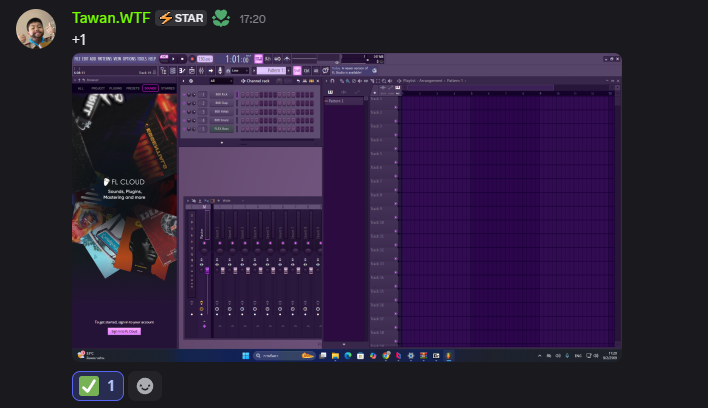Click the tempo 130 BPM field
This screenshot has width=708, height=408.
coord(205,59)
